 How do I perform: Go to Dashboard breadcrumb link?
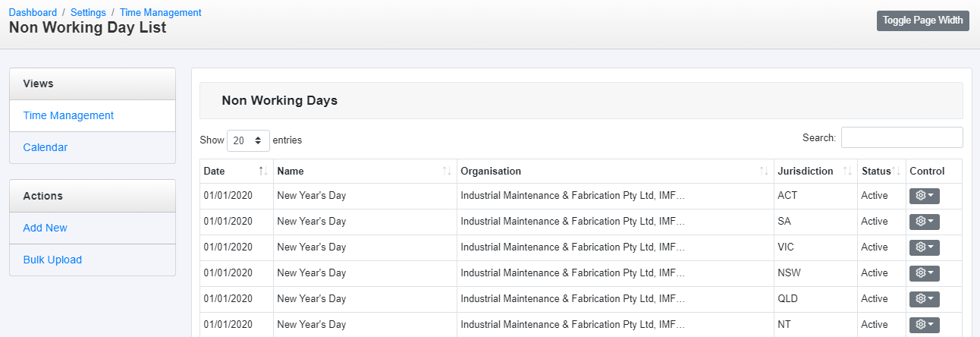[33, 13]
